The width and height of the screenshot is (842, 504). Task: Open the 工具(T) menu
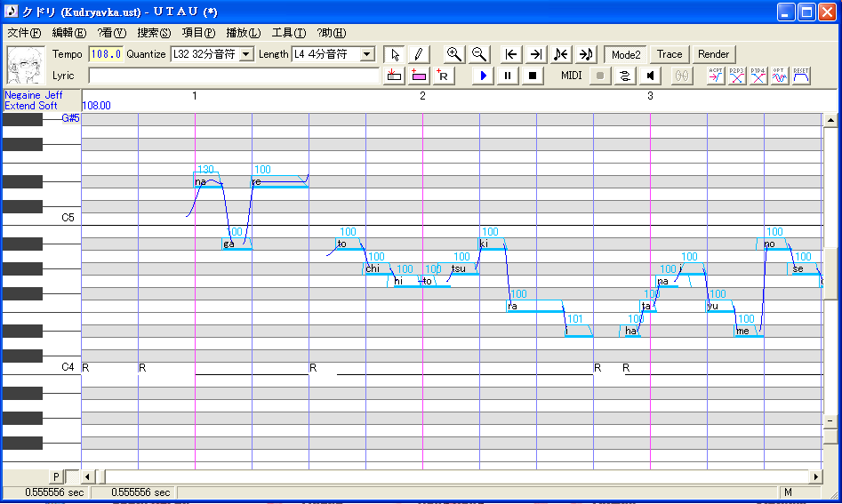click(x=288, y=33)
